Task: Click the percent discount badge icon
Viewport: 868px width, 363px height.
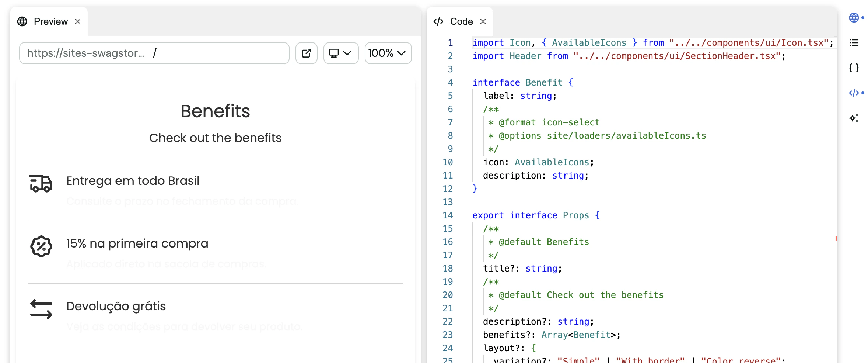Action: pyautogui.click(x=41, y=246)
